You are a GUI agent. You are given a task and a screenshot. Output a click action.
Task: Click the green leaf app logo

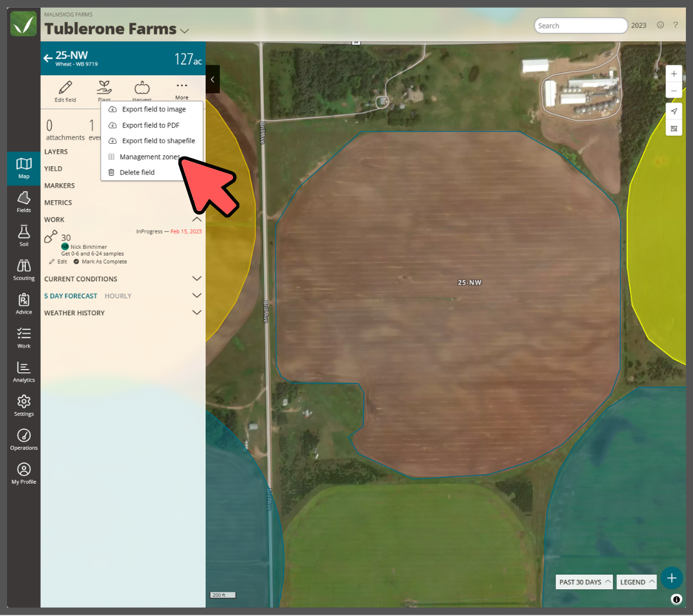[x=24, y=24]
